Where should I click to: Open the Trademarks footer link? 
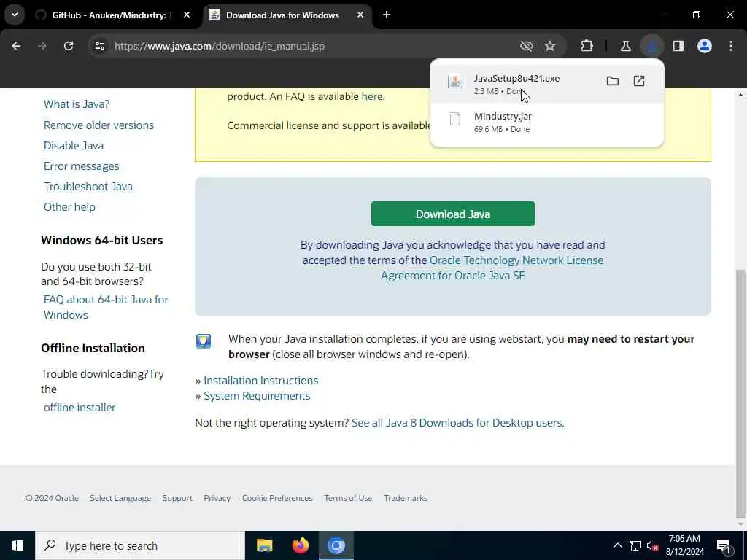(x=406, y=498)
